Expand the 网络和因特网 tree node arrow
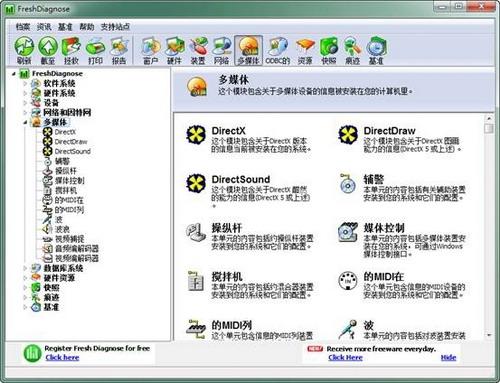The image size is (500, 383). [25, 112]
